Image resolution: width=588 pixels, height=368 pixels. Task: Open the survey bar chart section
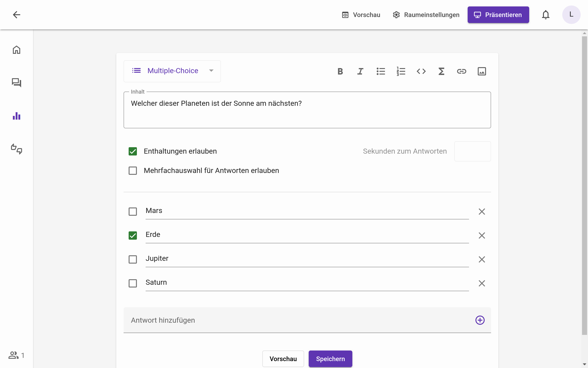coord(17,116)
